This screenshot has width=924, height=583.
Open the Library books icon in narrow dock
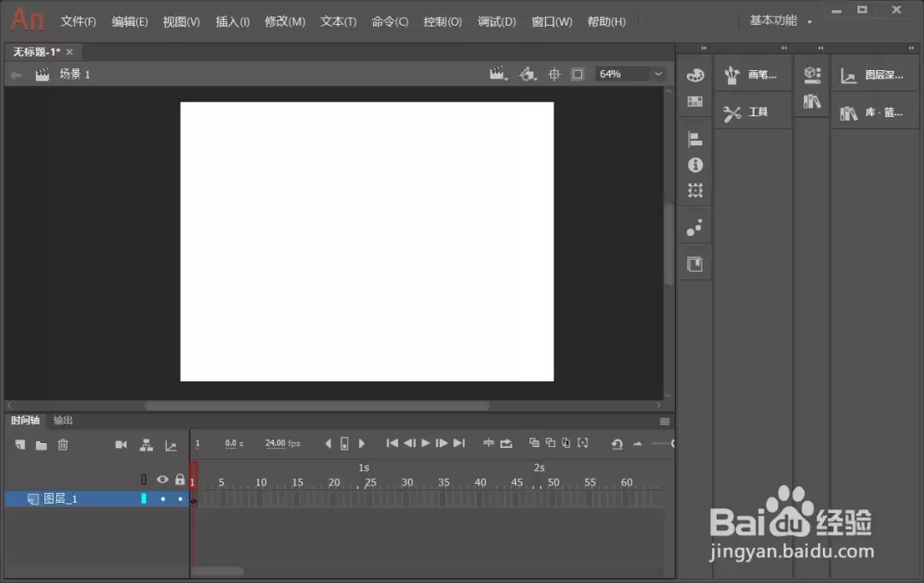(x=812, y=101)
